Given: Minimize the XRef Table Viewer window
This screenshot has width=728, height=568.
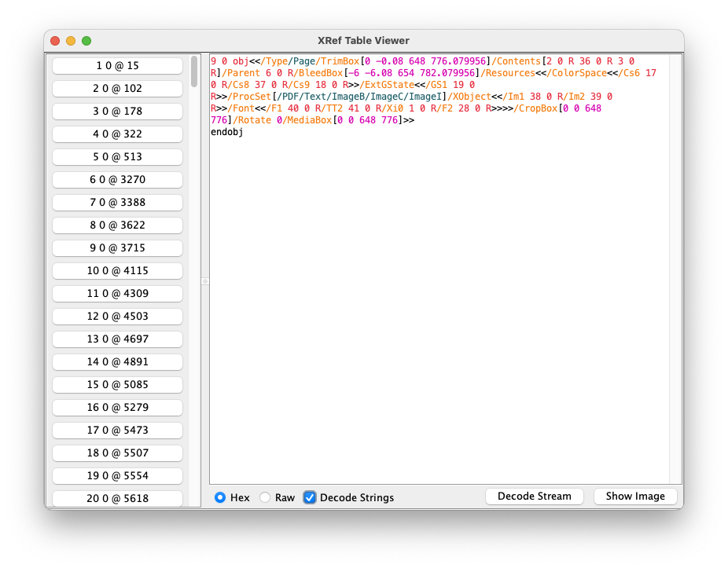Looking at the screenshot, I should [71, 41].
